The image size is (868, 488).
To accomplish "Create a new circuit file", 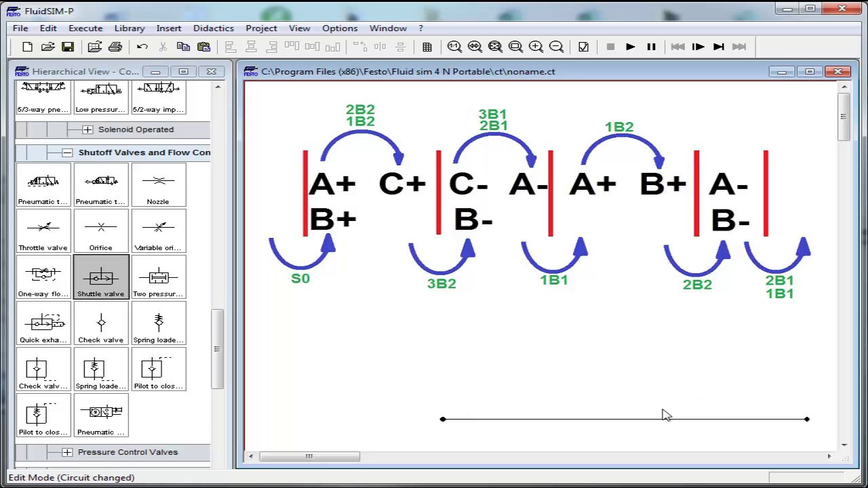I will [27, 47].
